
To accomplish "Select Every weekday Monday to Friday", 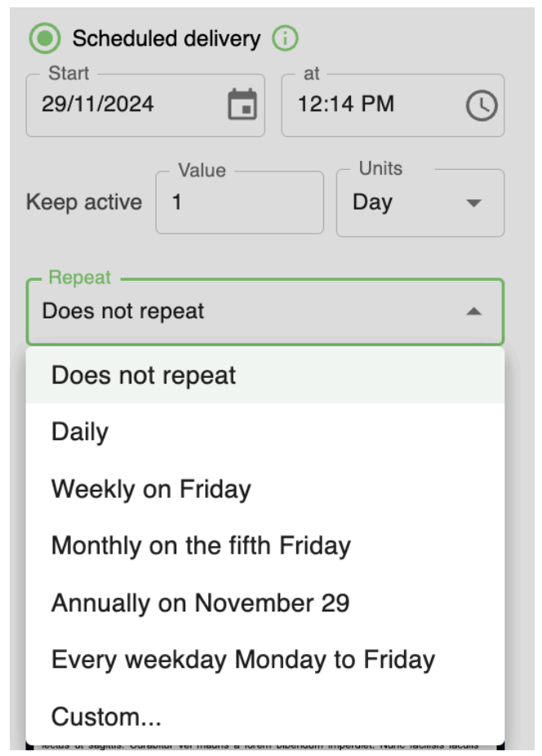I will (242, 660).
